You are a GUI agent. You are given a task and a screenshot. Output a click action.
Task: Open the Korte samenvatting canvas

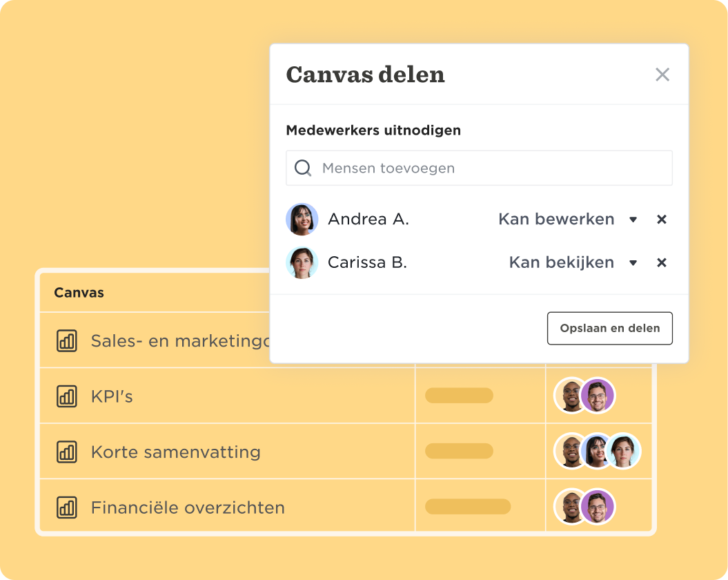click(175, 452)
